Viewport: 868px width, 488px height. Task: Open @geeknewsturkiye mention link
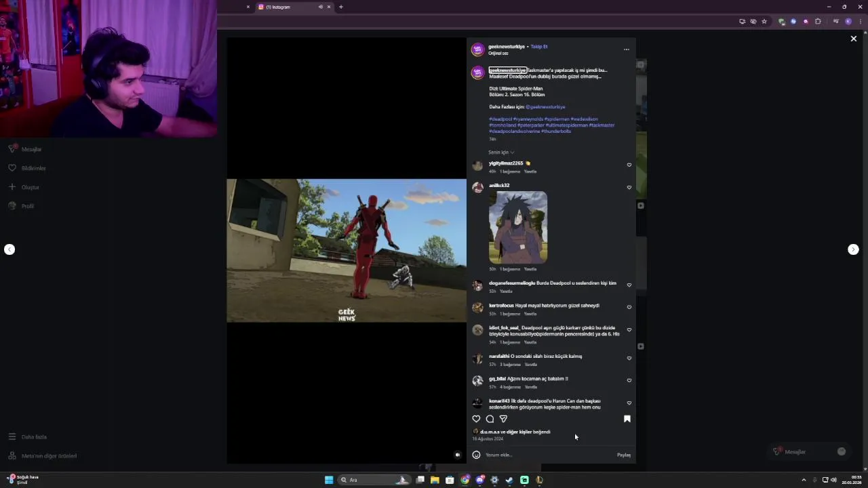tap(545, 107)
